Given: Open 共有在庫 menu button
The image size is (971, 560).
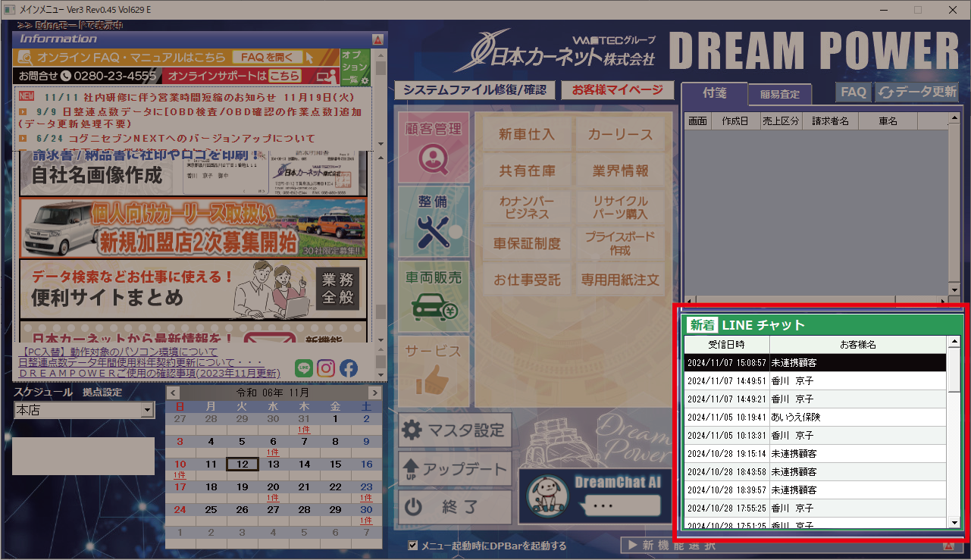Looking at the screenshot, I should (x=527, y=171).
